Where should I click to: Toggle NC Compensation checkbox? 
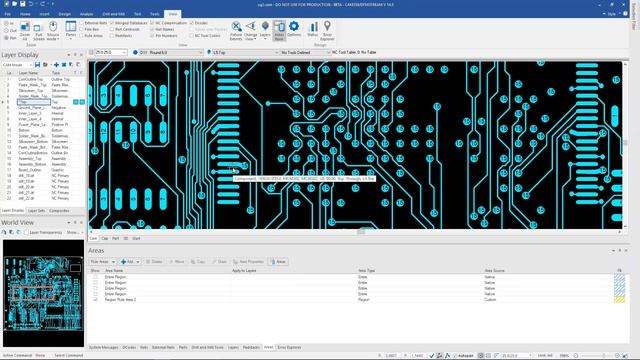152,23
